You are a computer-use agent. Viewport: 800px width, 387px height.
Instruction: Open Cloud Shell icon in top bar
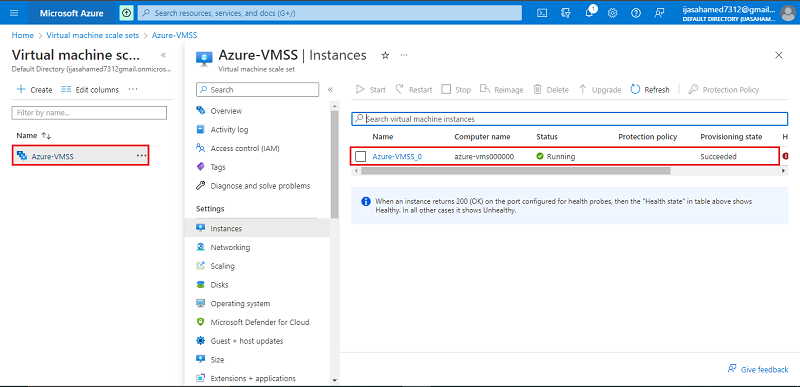[x=543, y=13]
